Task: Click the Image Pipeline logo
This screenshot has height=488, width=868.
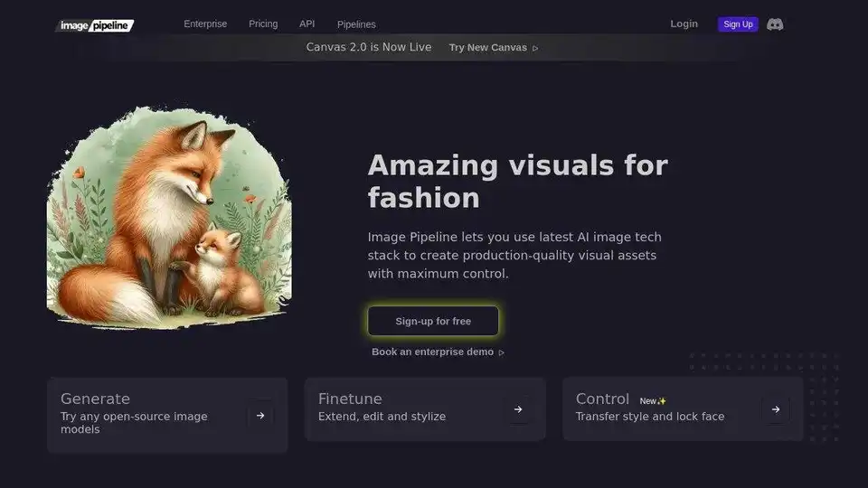Action: tap(95, 25)
